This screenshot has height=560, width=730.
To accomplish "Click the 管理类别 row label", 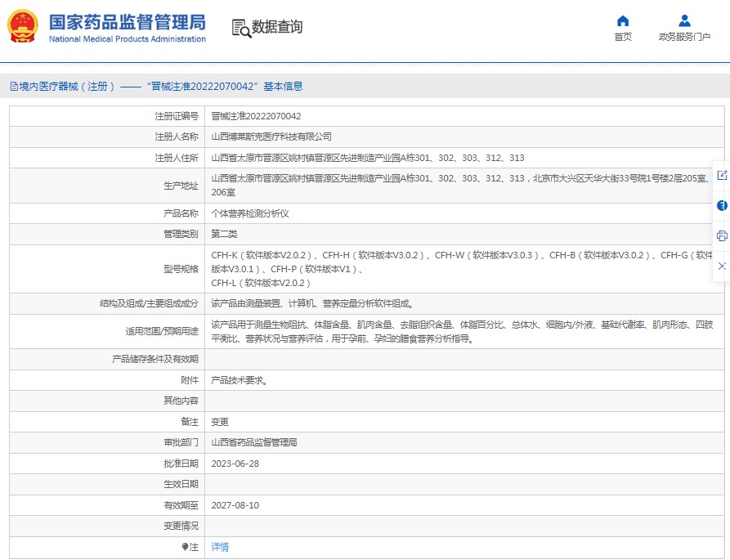I will tap(181, 234).
